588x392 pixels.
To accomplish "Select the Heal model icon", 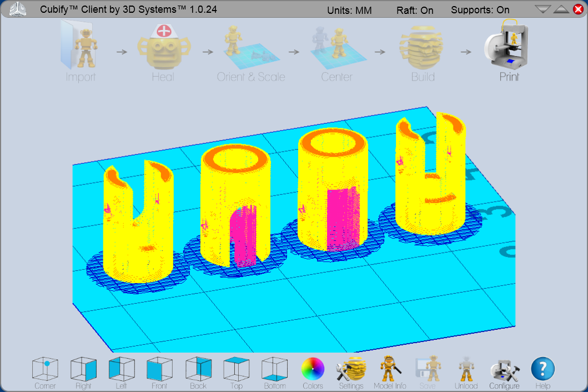I will [164, 50].
